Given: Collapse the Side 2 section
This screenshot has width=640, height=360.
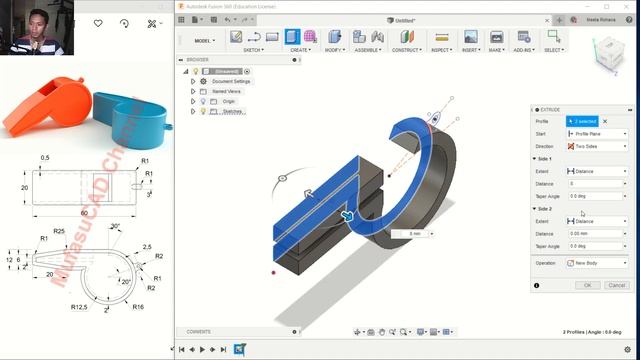Looking at the screenshot, I should [x=534, y=209].
